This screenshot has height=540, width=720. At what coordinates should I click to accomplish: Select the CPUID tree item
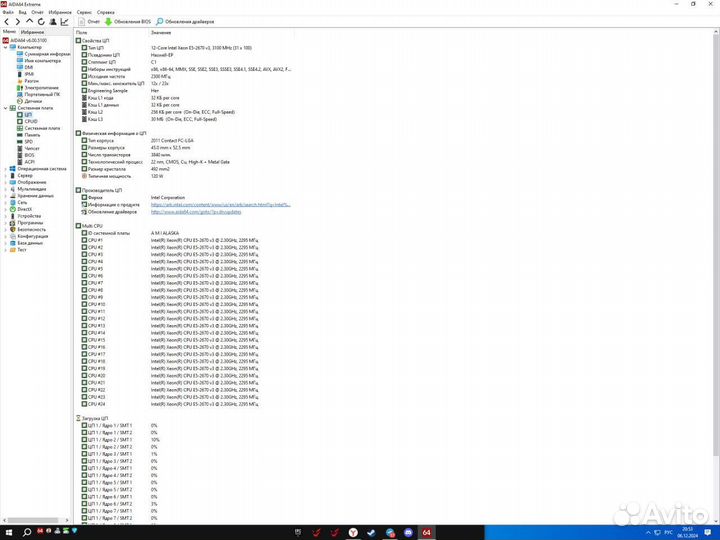click(27, 121)
